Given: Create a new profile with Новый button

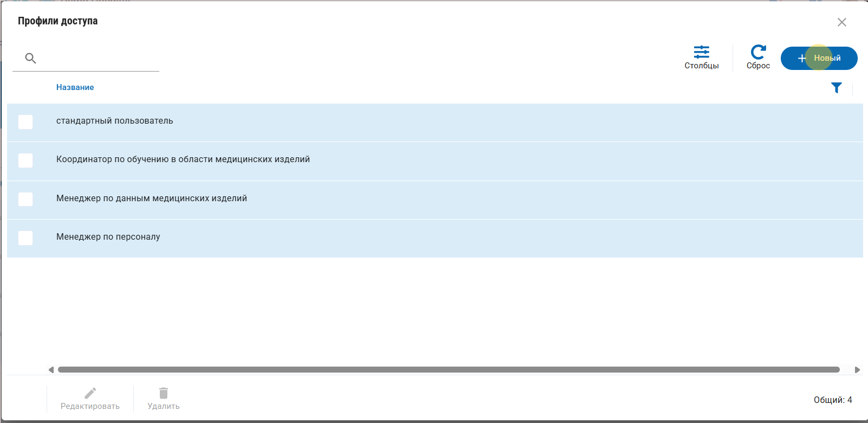Looking at the screenshot, I should (x=819, y=58).
